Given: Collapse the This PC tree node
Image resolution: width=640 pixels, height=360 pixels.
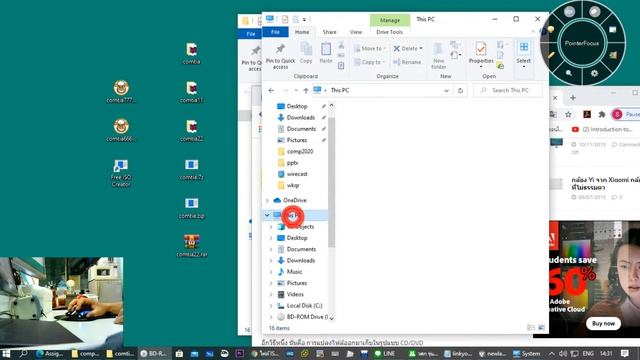Looking at the screenshot, I should (x=267, y=215).
